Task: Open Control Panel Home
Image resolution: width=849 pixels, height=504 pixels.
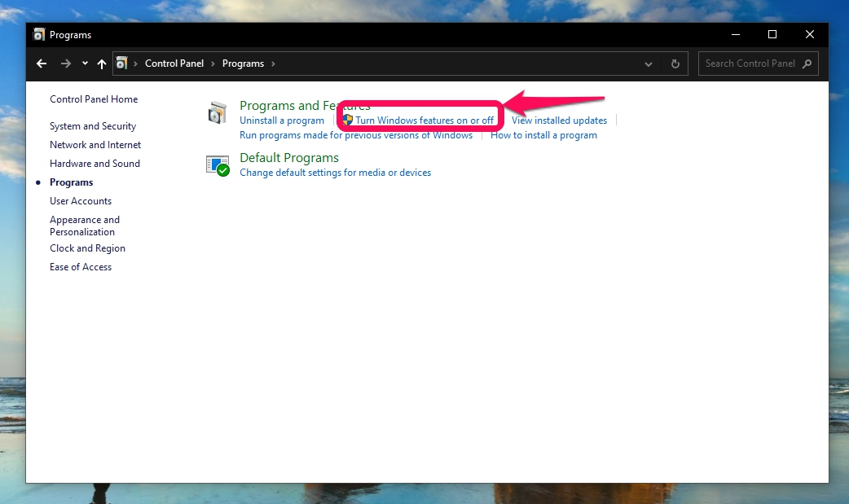Action: tap(94, 99)
